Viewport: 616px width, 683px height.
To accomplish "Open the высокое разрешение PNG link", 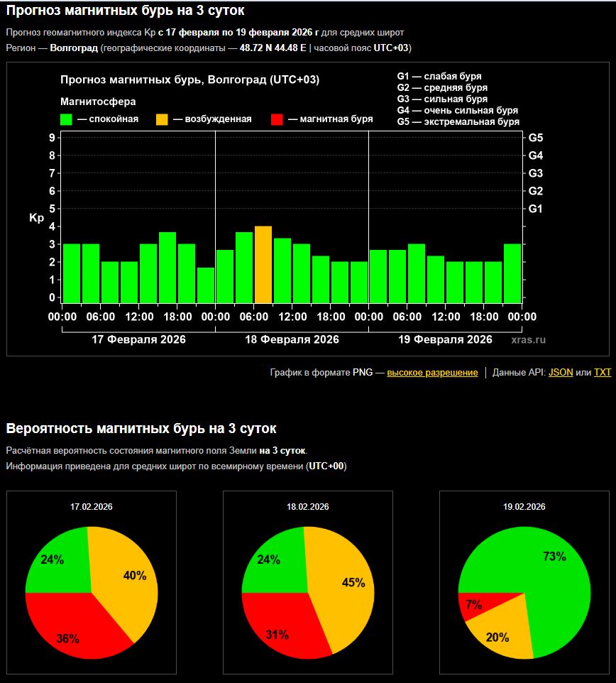I will click(x=432, y=373).
